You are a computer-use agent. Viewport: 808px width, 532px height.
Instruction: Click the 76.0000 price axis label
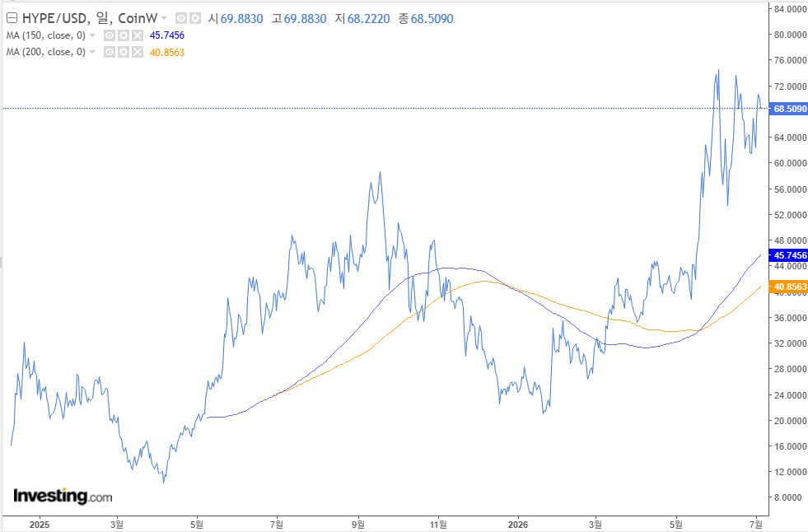point(791,60)
